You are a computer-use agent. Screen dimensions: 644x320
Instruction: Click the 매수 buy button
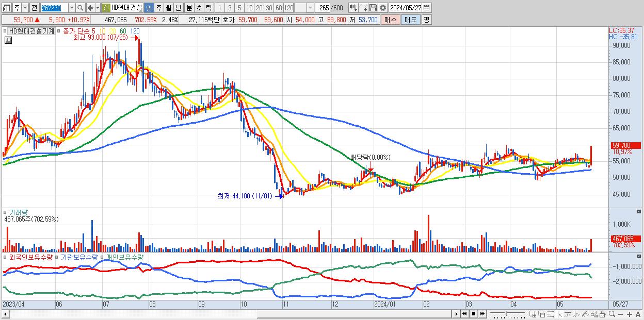(x=391, y=20)
